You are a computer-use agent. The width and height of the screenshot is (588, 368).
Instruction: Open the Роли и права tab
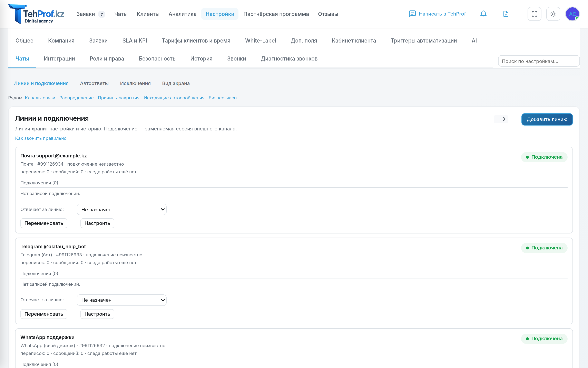click(x=107, y=59)
